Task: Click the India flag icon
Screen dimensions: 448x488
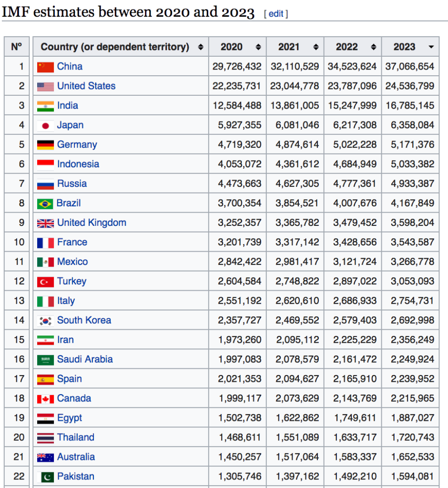Action: 45,106
